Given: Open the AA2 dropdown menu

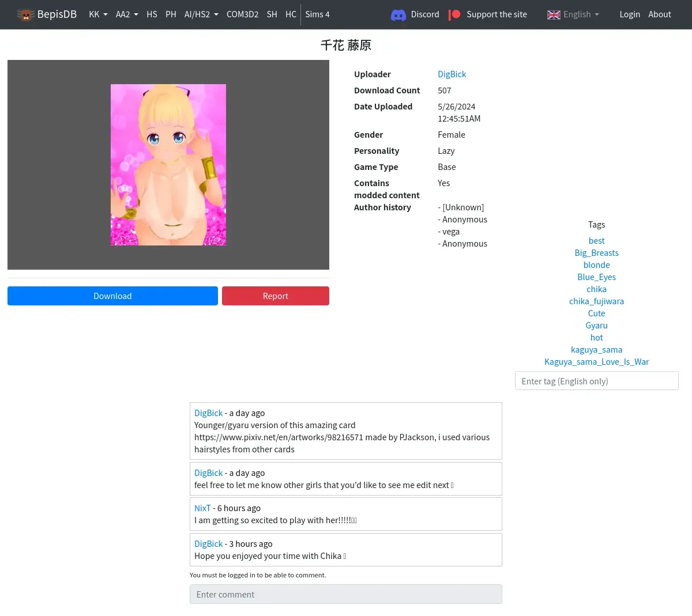Looking at the screenshot, I should point(127,14).
